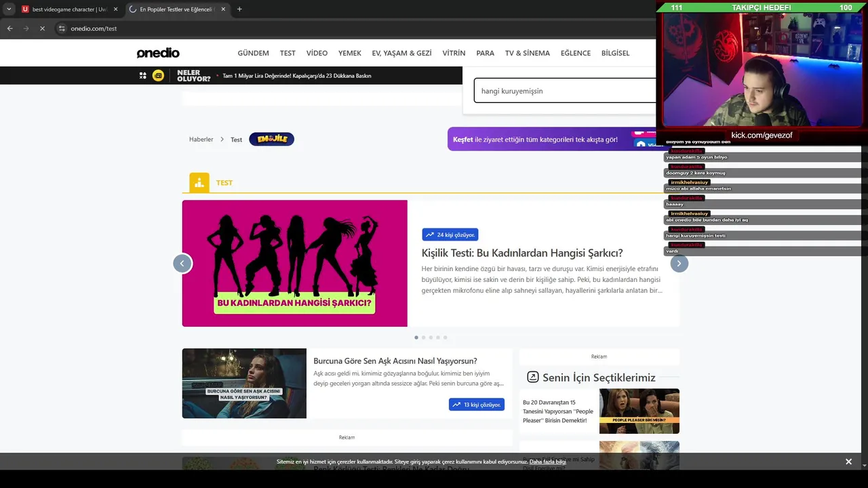Open the site information icon in address bar
The image size is (868, 488).
[x=62, y=28]
